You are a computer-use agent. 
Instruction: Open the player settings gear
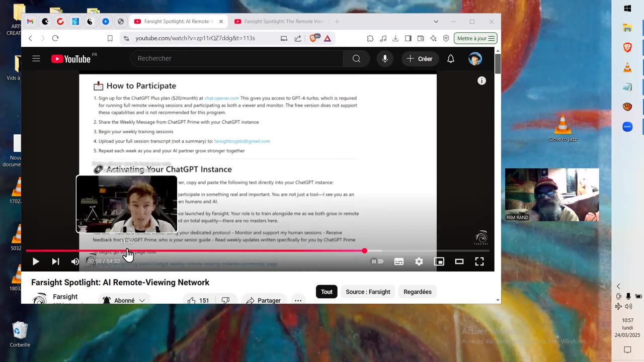pos(419,261)
